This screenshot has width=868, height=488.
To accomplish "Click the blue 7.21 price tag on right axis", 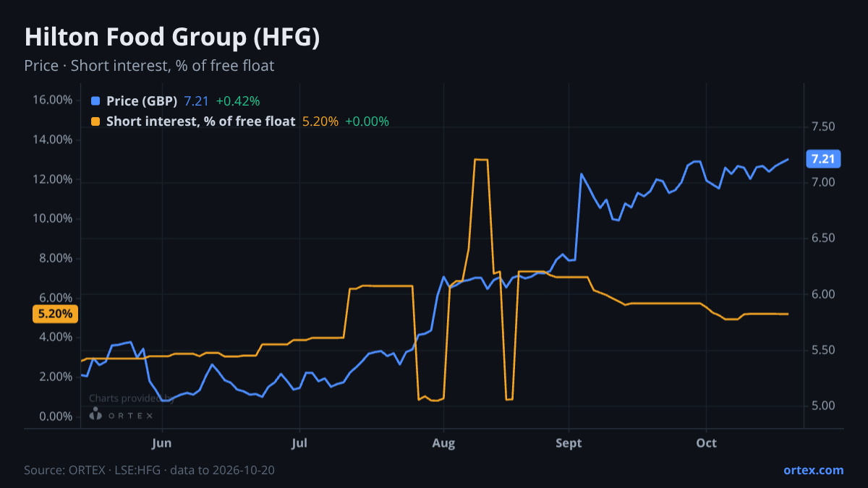I will [x=822, y=159].
